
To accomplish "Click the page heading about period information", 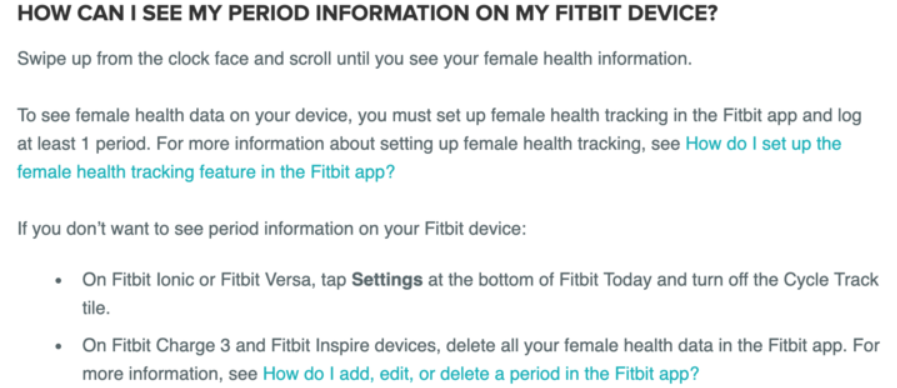I will [367, 16].
